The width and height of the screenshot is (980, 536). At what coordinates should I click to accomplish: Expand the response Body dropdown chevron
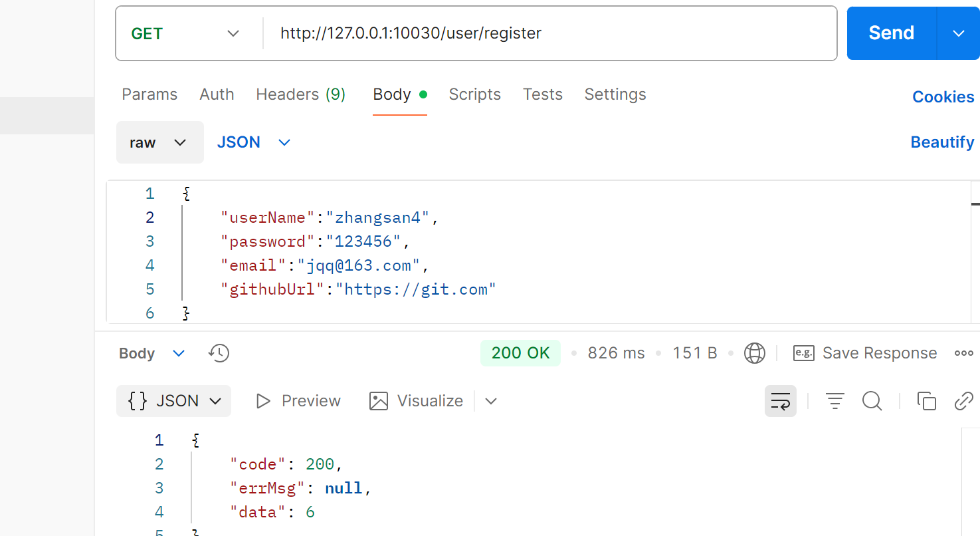[x=179, y=353]
